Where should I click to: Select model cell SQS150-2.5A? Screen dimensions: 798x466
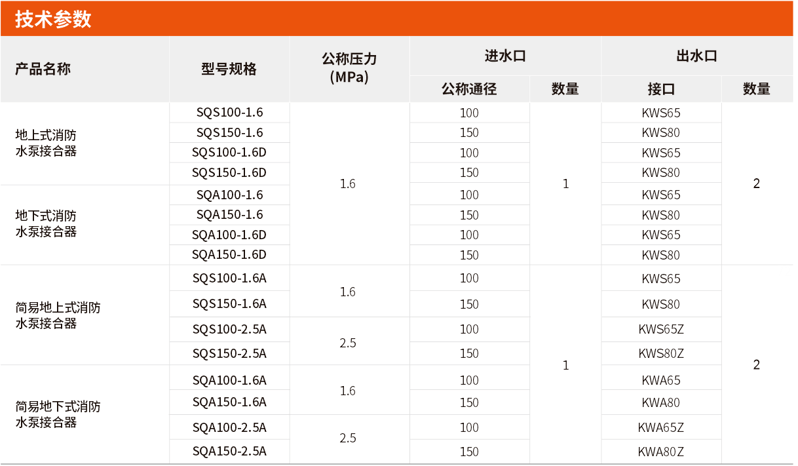click(229, 353)
